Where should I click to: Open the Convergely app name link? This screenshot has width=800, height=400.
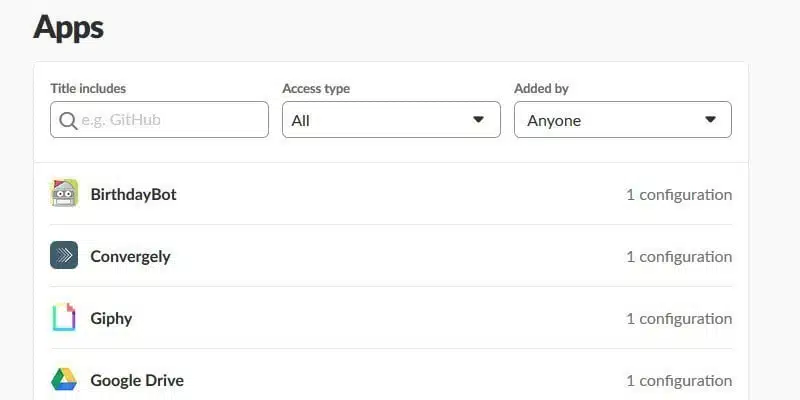pos(130,256)
